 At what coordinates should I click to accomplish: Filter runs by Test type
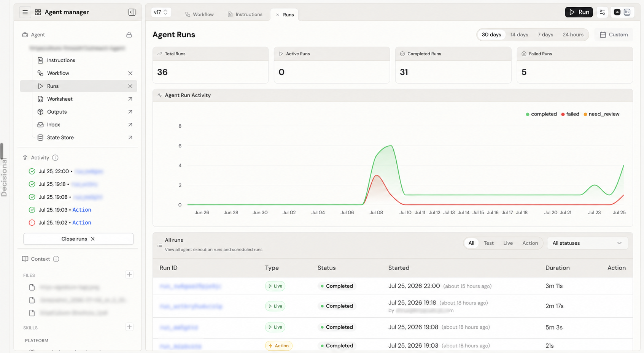489,243
